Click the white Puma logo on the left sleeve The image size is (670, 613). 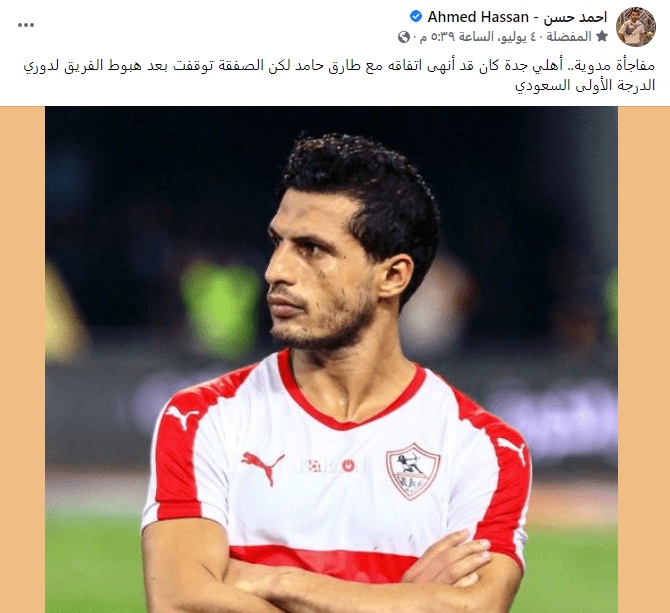(182, 416)
